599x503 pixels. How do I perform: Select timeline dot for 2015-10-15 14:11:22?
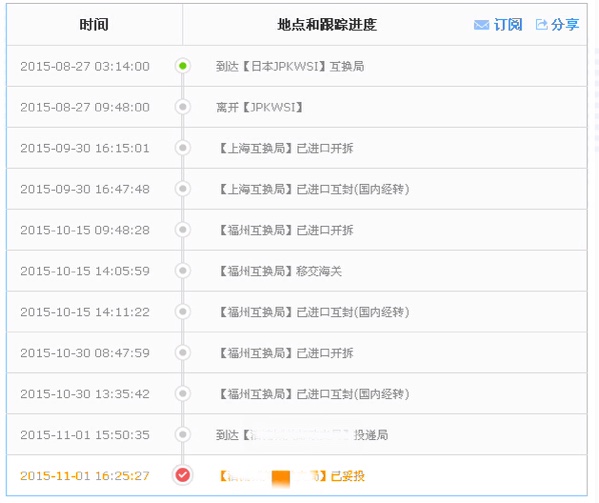(183, 311)
